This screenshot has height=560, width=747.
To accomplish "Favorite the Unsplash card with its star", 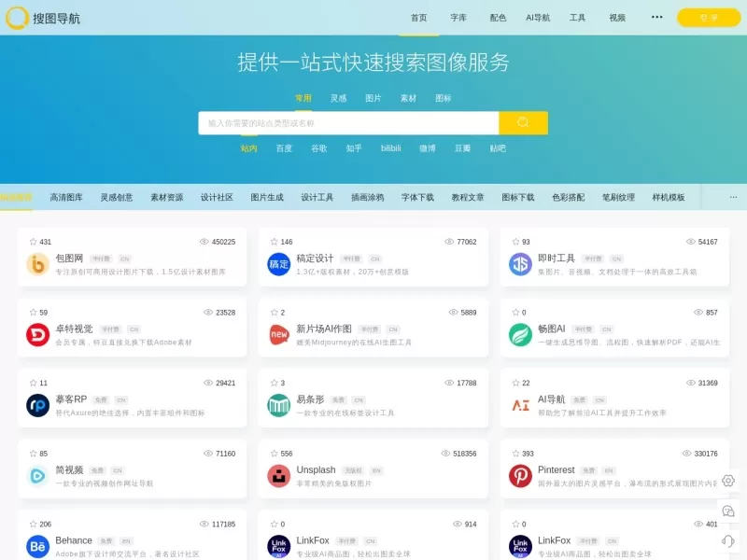I will point(272,452).
